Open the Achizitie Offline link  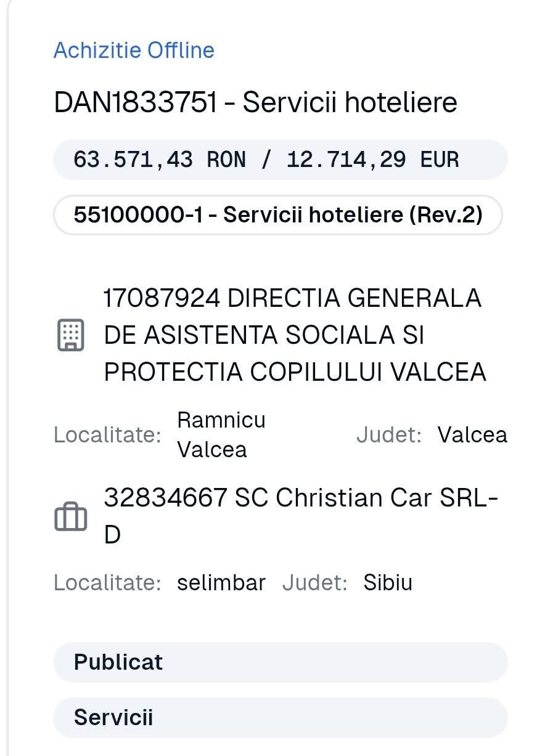tap(134, 50)
